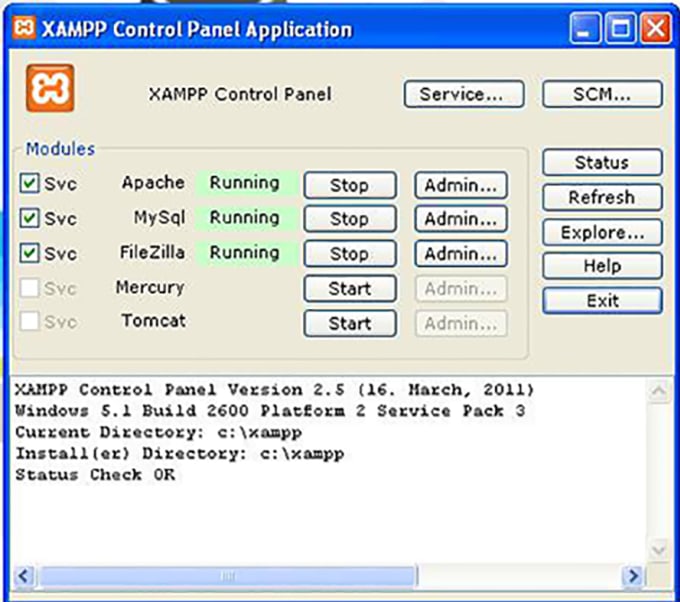
Task: Click the Status button
Action: pos(602,163)
